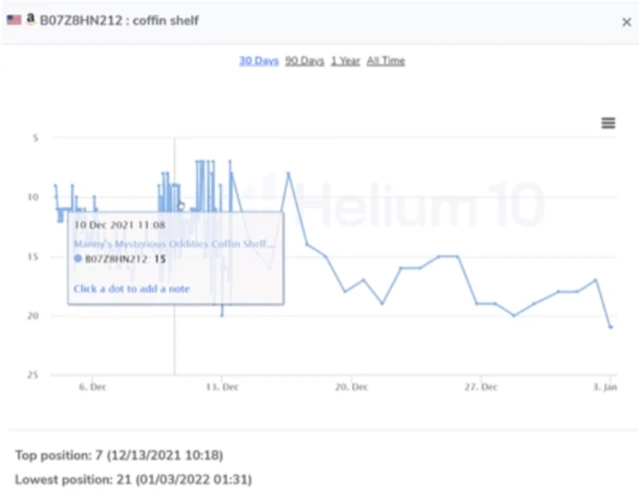This screenshot has width=639, height=502.
Task: Switch the chart to 90 Days
Action: pyautogui.click(x=305, y=61)
